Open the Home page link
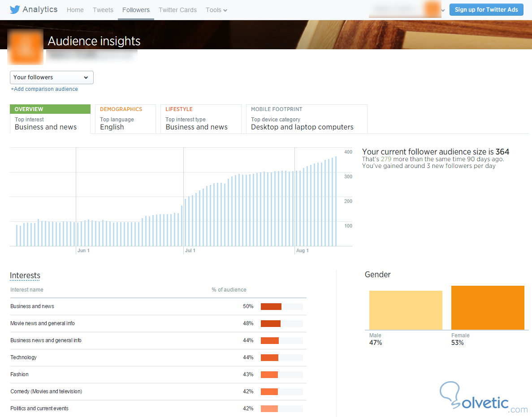 coord(75,10)
